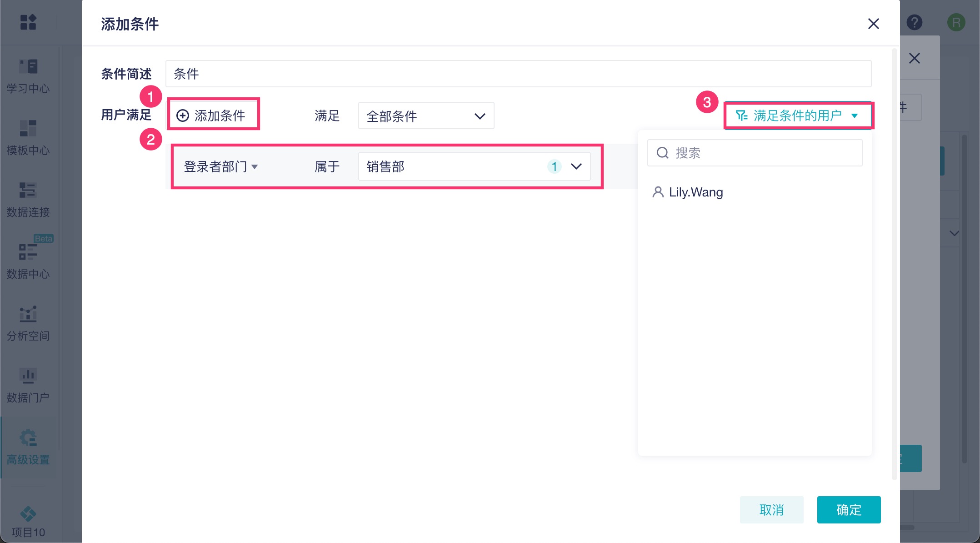Screen dimensions: 980x543
Task: Expand the 销售部 value dropdown
Action: (x=474, y=167)
